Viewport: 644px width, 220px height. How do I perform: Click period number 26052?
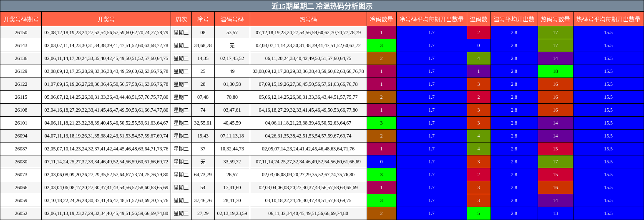tap(21, 213)
